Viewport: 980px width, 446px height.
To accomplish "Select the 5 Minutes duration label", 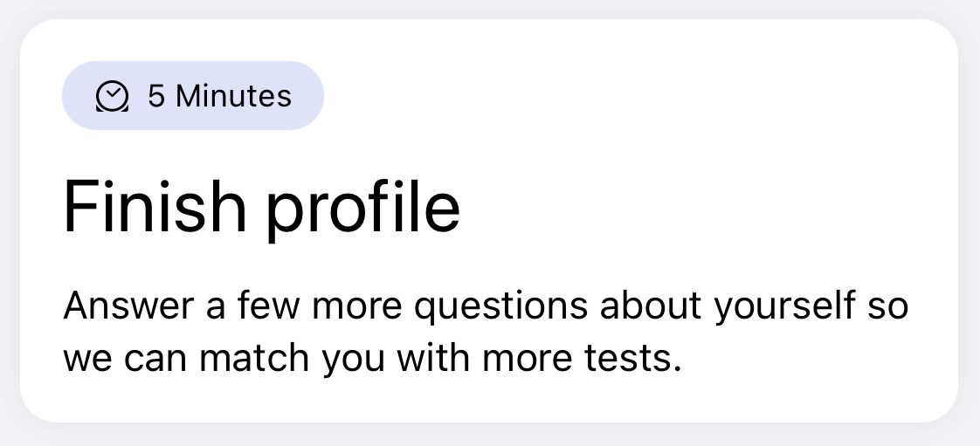I will click(219, 96).
